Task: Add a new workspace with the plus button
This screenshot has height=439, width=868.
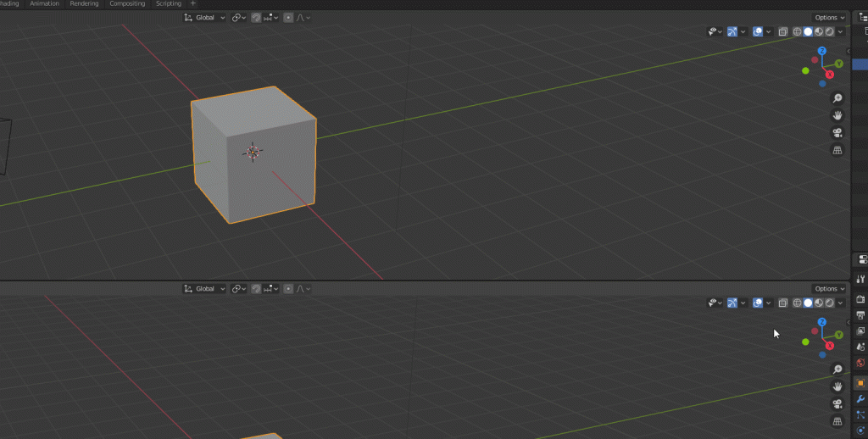Action: pos(192,3)
